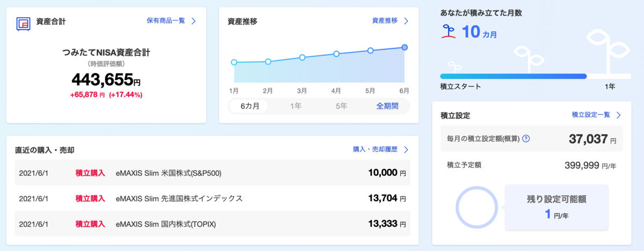Click the 3月 data point on the chart
Screen dimensions: 644x251
302,57
